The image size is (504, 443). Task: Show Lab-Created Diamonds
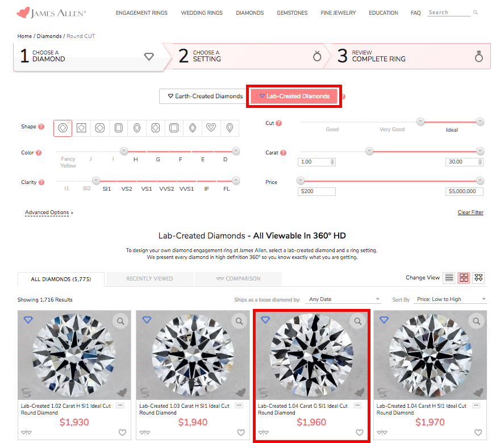[x=294, y=96]
